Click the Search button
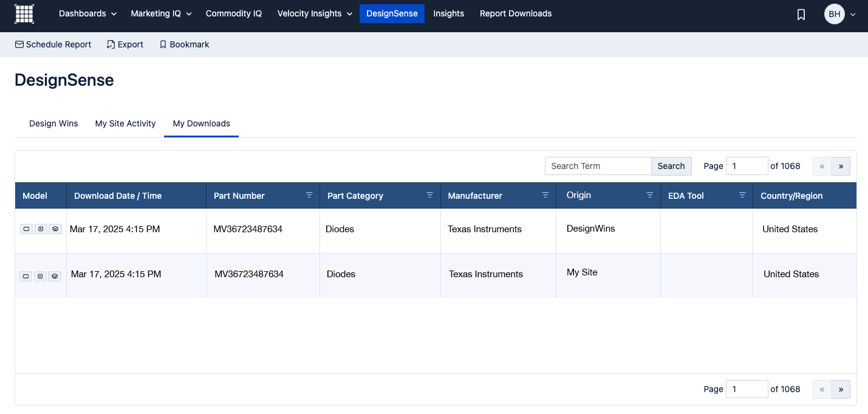 pos(671,166)
